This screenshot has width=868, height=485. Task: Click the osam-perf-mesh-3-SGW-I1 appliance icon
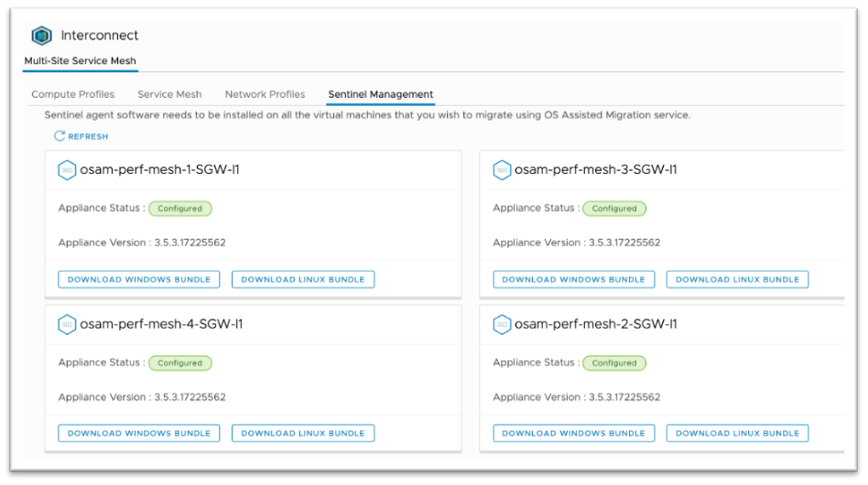click(502, 169)
